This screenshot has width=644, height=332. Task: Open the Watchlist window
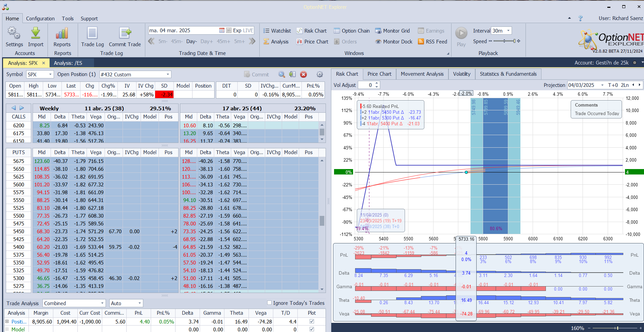277,31
